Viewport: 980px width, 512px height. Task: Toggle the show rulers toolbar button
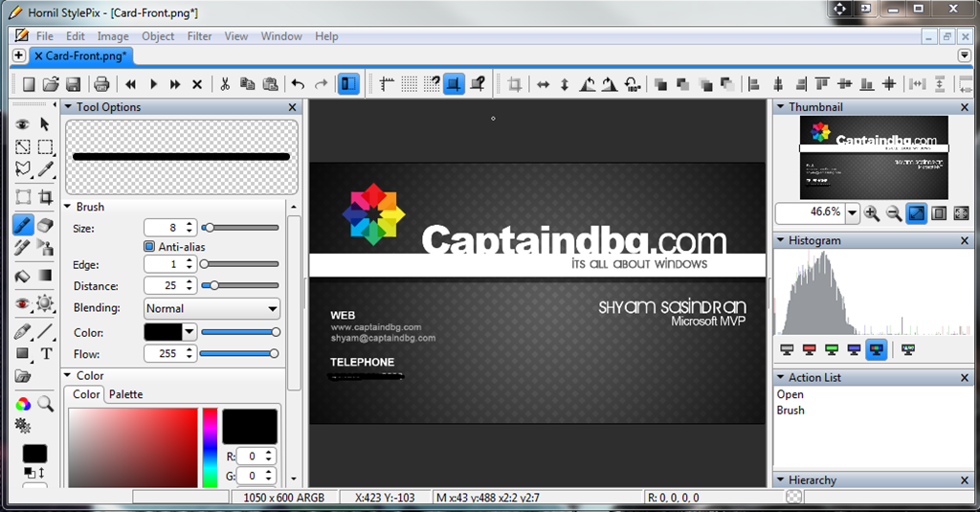387,84
